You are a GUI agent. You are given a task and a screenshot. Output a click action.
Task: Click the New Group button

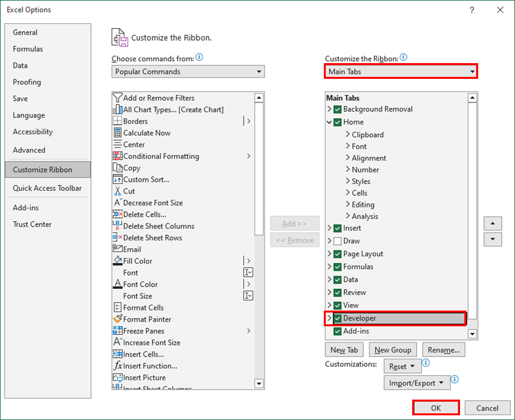pos(393,350)
